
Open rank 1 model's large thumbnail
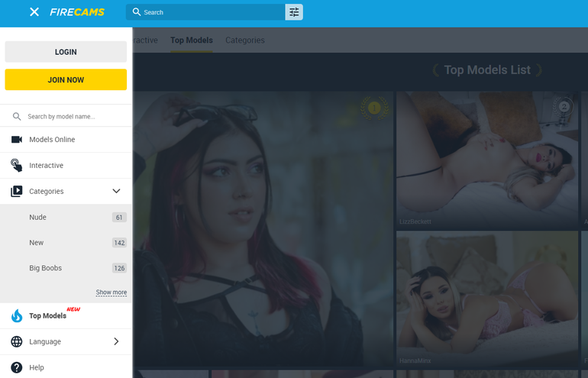pyautogui.click(x=263, y=229)
